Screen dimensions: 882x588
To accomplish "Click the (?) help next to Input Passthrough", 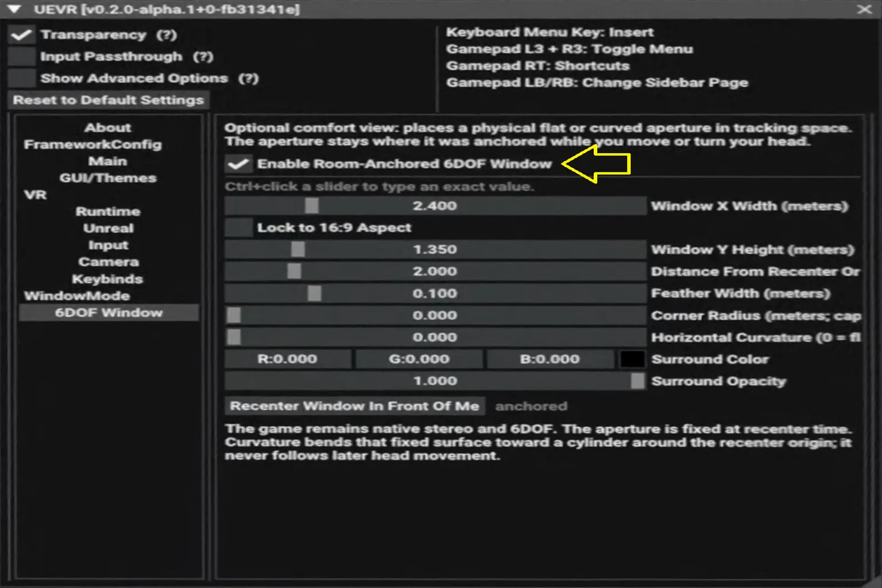I will click(x=203, y=57).
